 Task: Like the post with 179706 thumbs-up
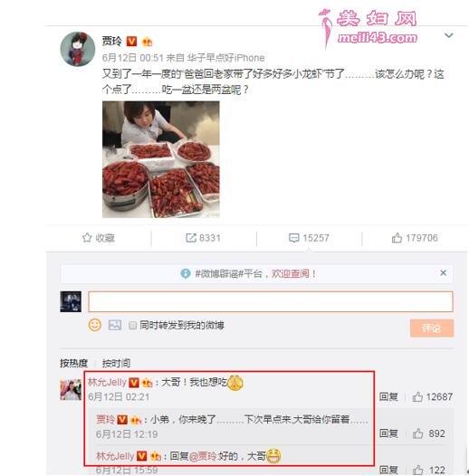tap(397, 238)
